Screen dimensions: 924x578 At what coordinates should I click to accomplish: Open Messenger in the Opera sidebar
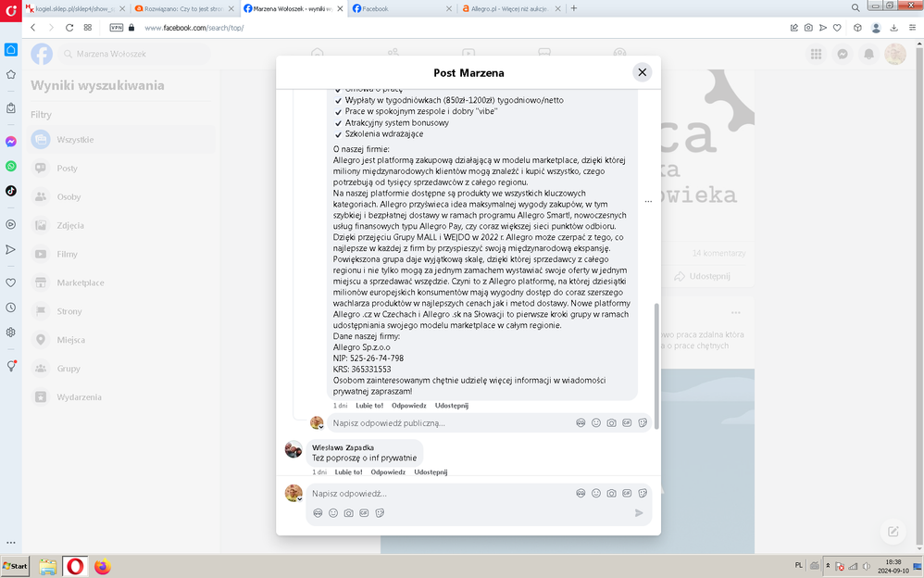pyautogui.click(x=11, y=142)
